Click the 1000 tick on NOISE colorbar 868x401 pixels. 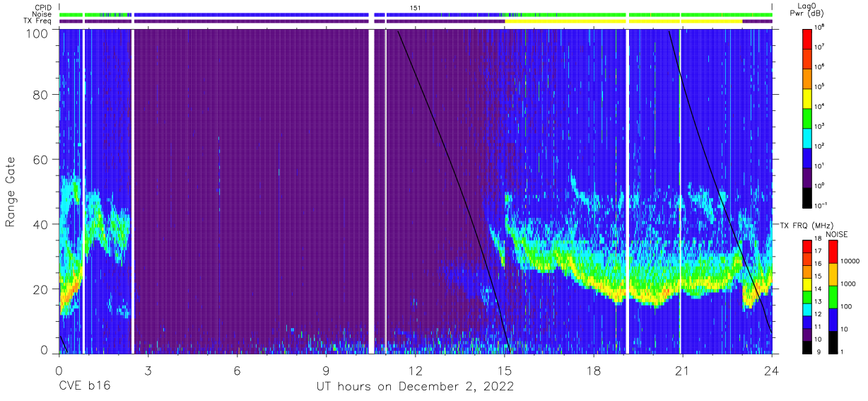tap(847, 285)
